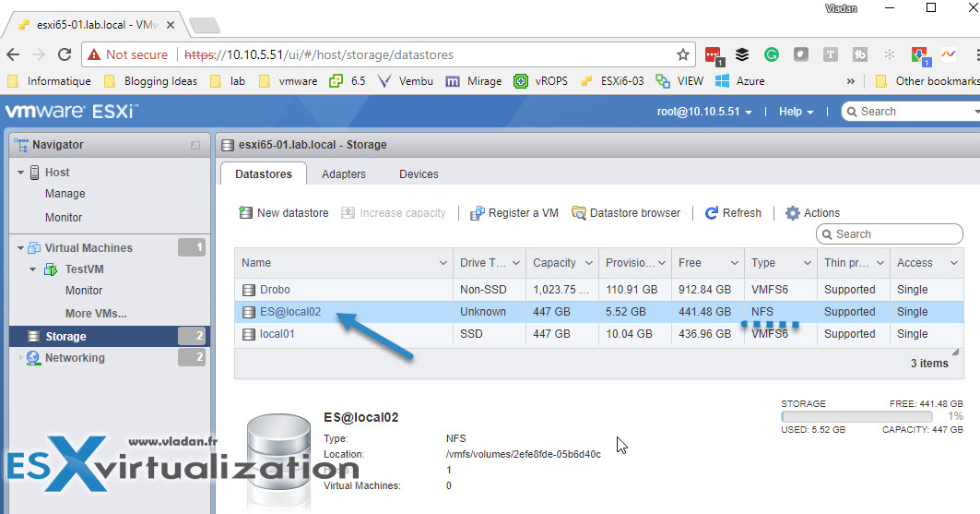The width and height of the screenshot is (980, 514).
Task: Click the stacked layers extension icon
Action: 742,54
